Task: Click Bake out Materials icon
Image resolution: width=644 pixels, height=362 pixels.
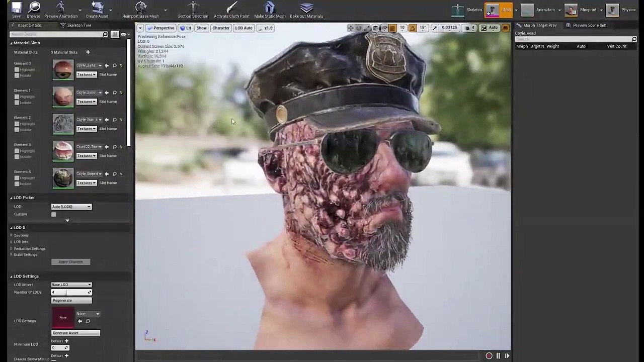Action: (x=306, y=9)
